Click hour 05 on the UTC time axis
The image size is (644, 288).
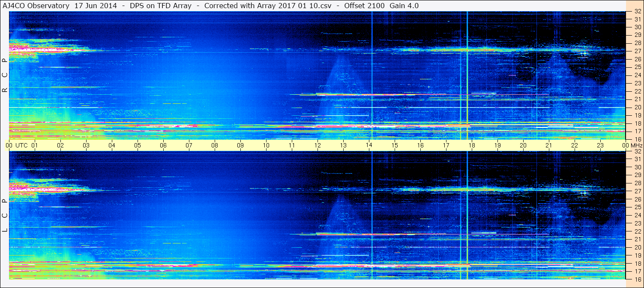click(x=138, y=145)
